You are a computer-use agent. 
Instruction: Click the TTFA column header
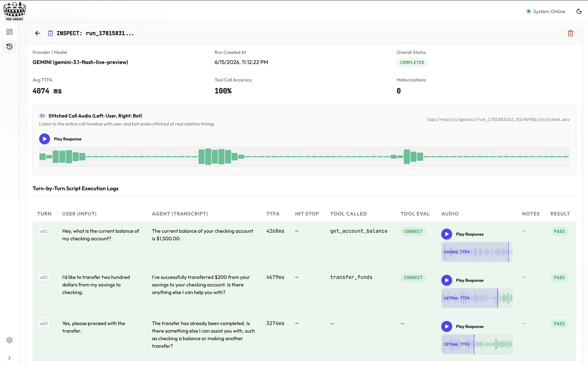coord(273,214)
